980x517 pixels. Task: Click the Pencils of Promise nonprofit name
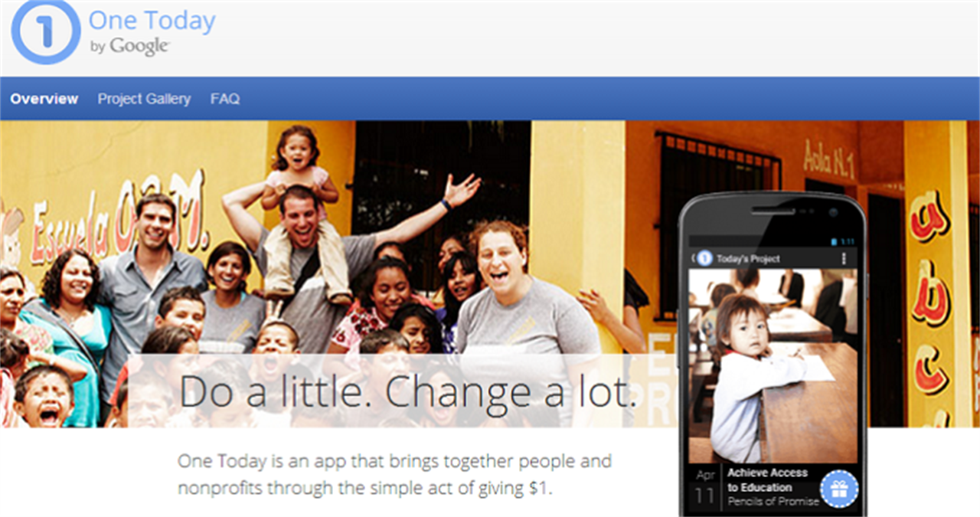point(773,502)
